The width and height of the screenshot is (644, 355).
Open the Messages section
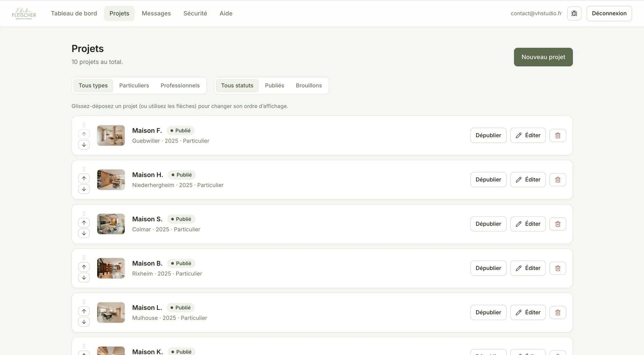click(156, 14)
